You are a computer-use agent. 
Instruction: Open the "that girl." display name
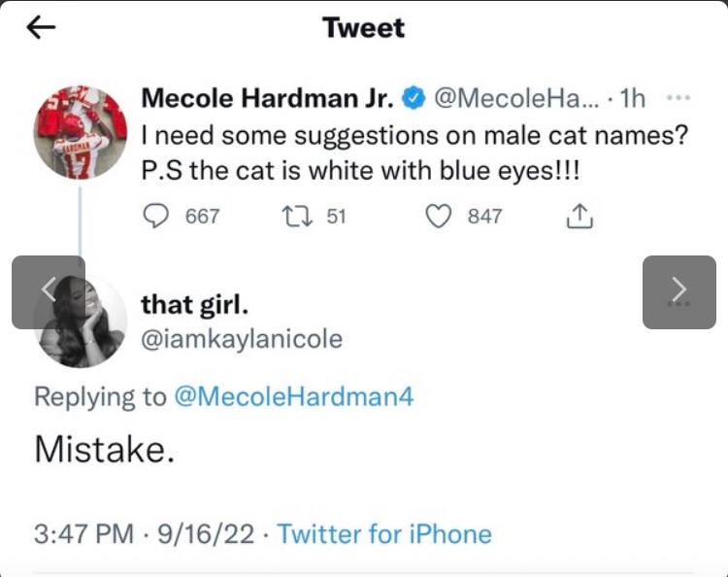195,304
